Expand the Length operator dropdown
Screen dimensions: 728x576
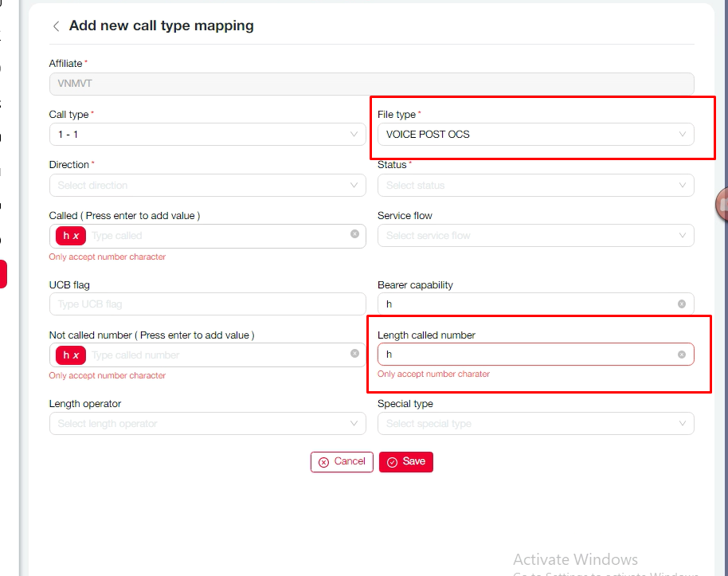(207, 424)
